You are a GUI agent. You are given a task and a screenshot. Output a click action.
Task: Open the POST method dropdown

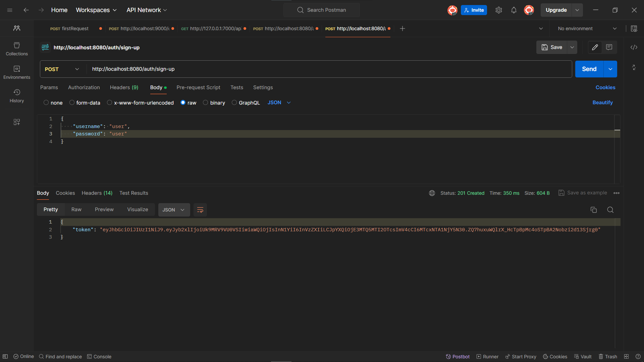tap(62, 69)
